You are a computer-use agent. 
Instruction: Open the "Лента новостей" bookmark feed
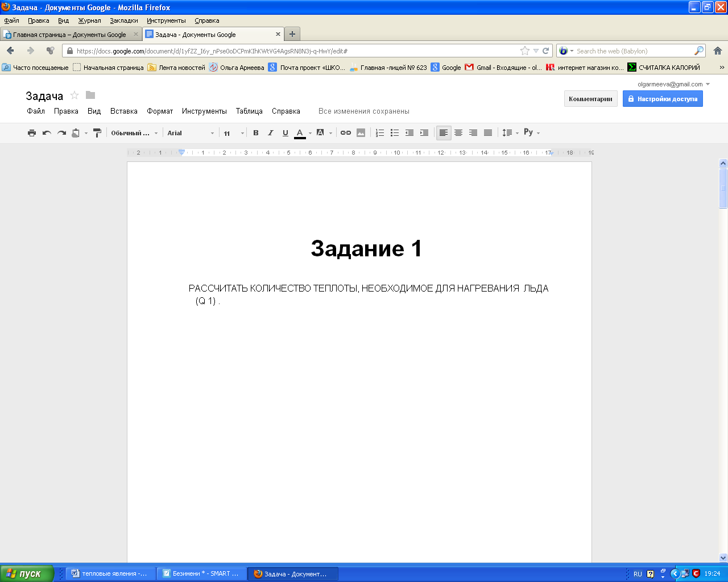pyautogui.click(x=176, y=68)
